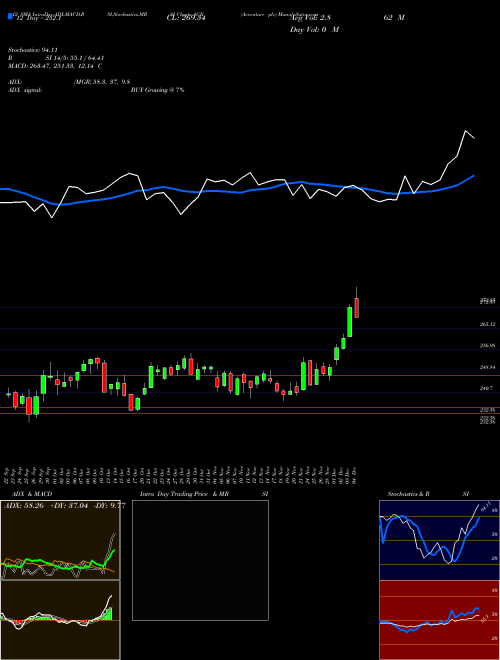Screen dimensions: 500x660
Task: Click the '+DY: 37.04' value in the ADX panel
Action: (x=70, y=506)
